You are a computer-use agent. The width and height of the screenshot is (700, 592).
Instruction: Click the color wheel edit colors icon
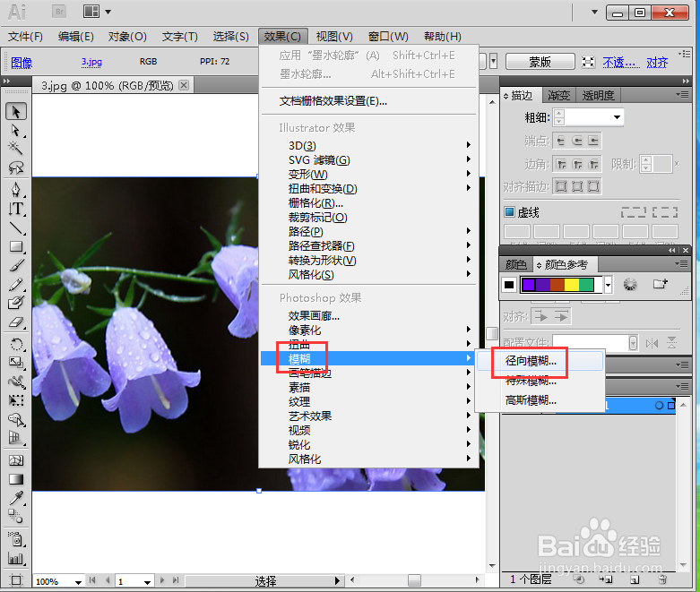[630, 284]
